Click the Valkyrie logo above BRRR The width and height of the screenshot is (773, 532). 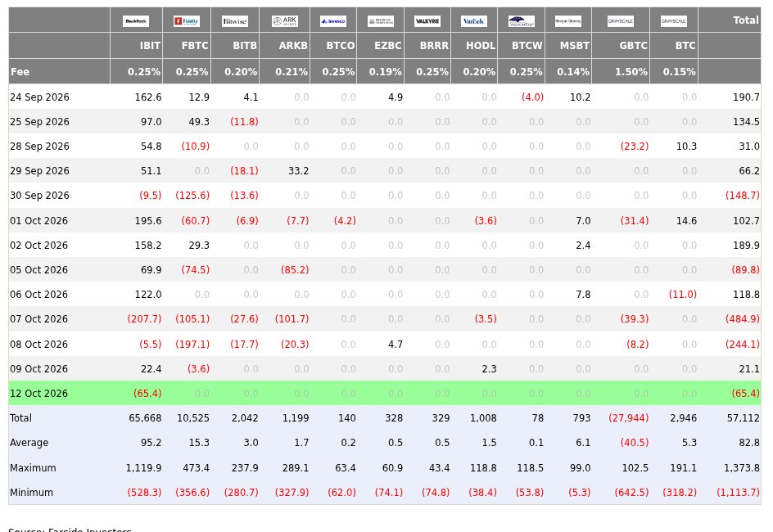427,21
